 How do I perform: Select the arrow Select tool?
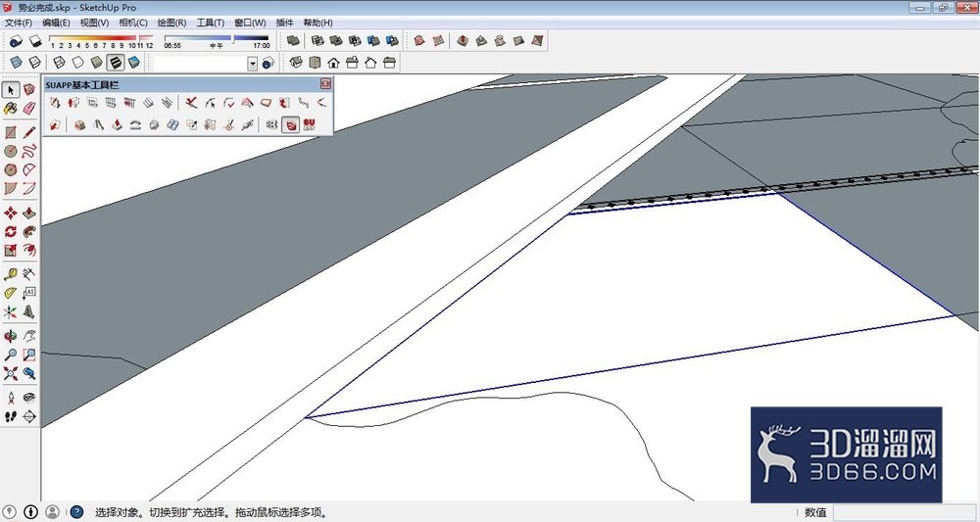[11, 90]
